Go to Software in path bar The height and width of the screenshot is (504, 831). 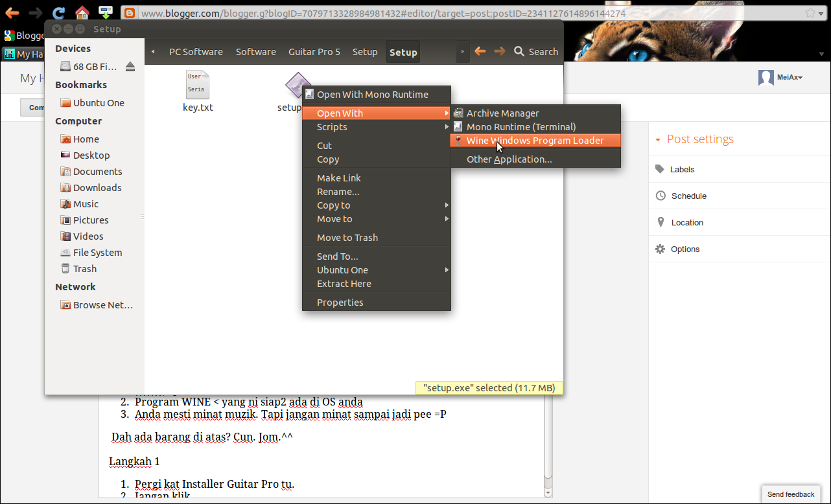click(255, 52)
